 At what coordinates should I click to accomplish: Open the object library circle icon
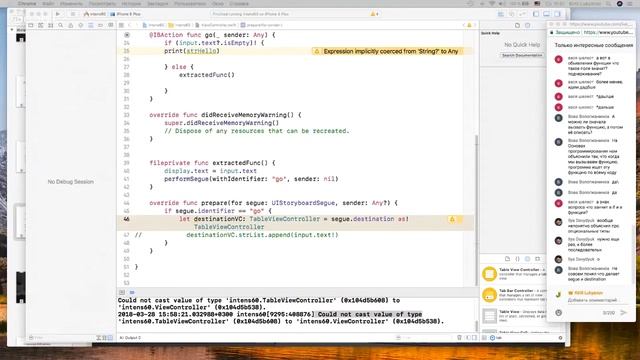coord(527,259)
